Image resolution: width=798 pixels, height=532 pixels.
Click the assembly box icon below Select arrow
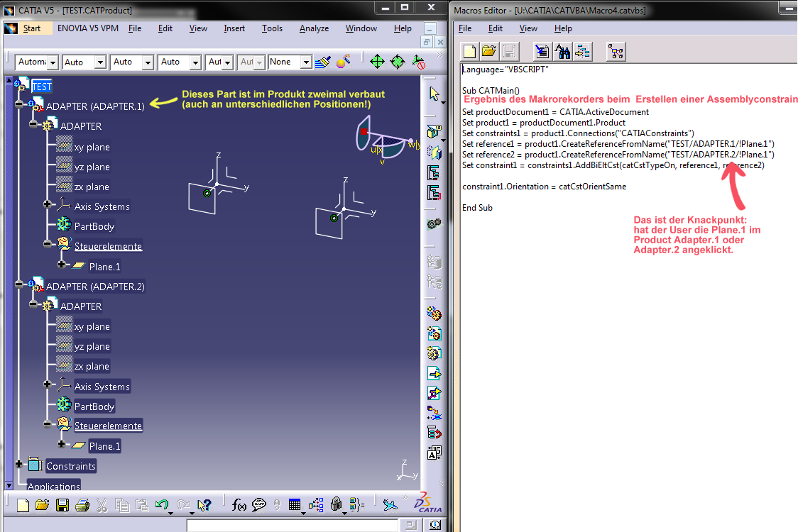pos(434,132)
